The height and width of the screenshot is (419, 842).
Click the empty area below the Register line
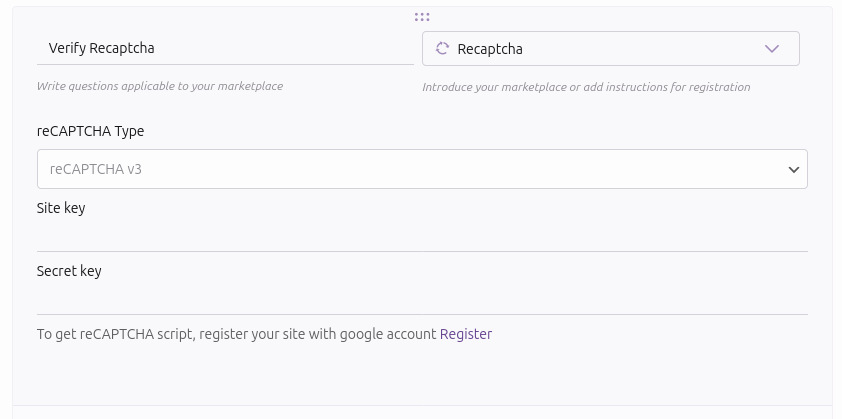[422, 375]
